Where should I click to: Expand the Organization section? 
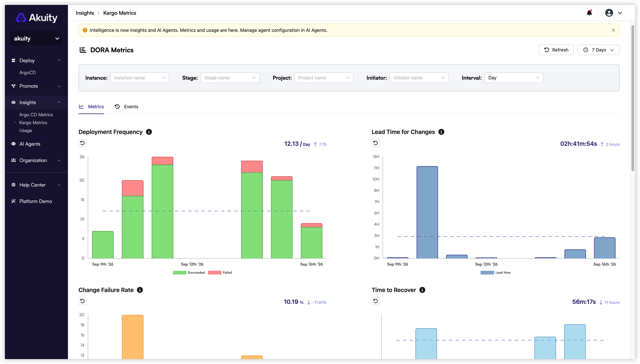tap(59, 161)
